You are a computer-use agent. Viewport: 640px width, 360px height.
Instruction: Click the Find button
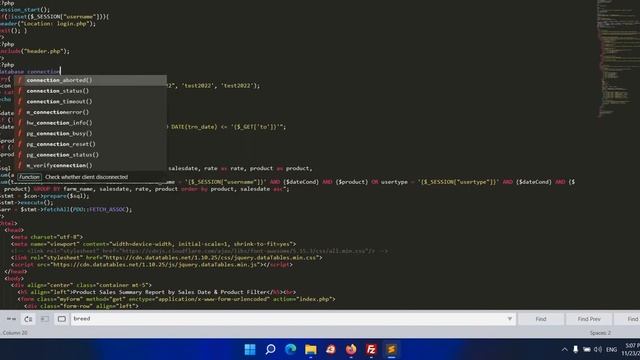pyautogui.click(x=541, y=319)
